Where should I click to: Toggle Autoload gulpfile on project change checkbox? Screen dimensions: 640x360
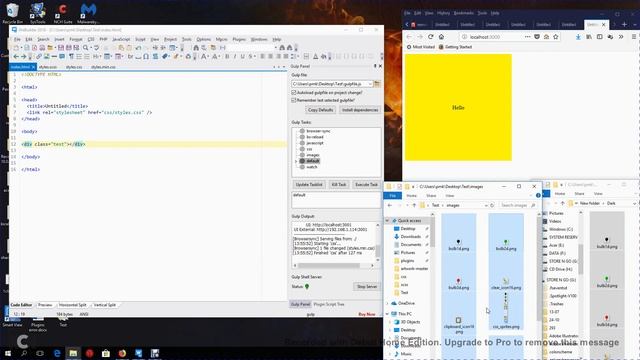coord(293,93)
